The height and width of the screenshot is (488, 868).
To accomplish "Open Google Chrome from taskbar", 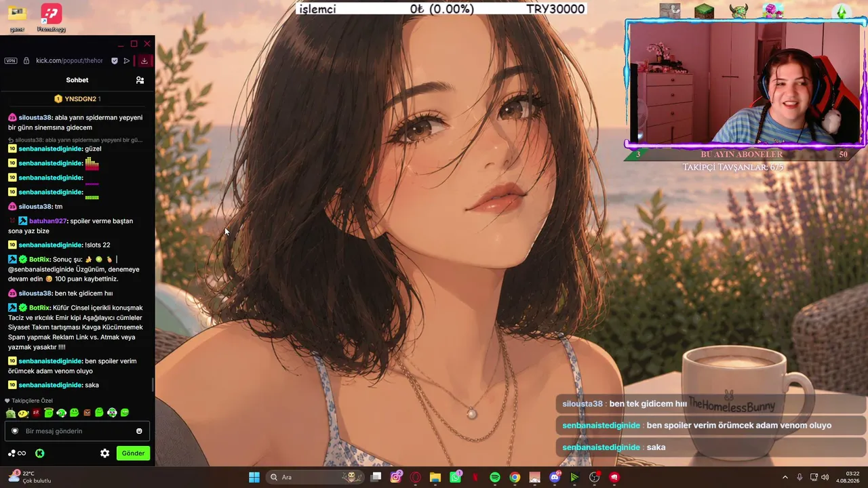I will point(515,477).
